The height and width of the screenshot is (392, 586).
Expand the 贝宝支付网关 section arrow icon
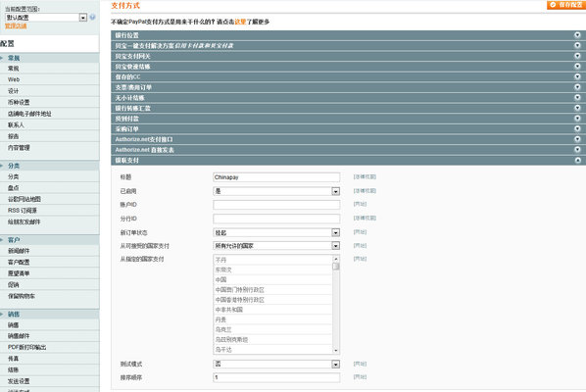tap(577, 56)
